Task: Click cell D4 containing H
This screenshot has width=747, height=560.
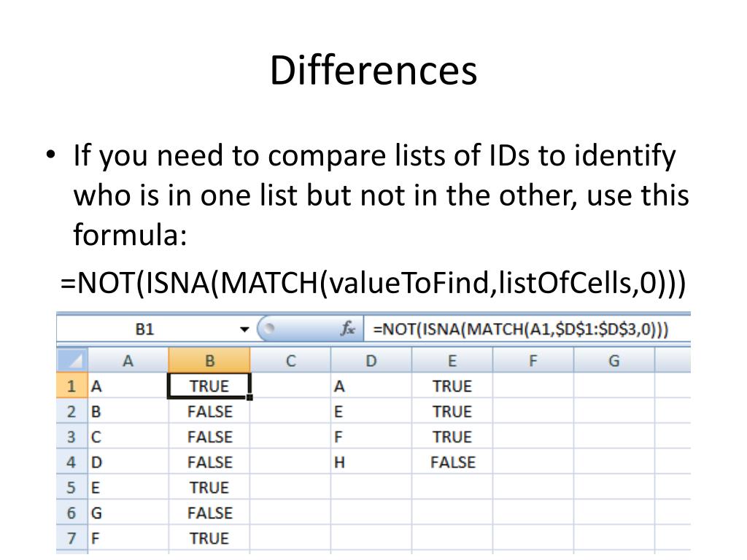Action: point(371,462)
